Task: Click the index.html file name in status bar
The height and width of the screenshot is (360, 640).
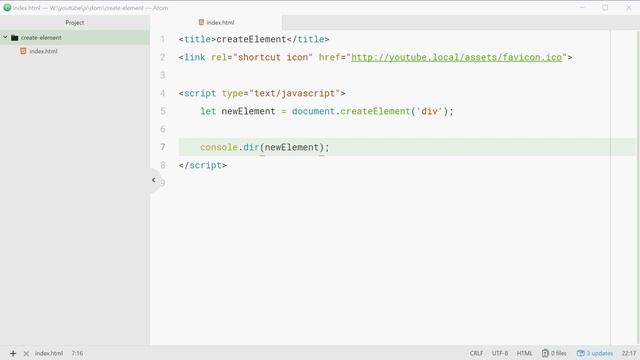Action: (49, 353)
